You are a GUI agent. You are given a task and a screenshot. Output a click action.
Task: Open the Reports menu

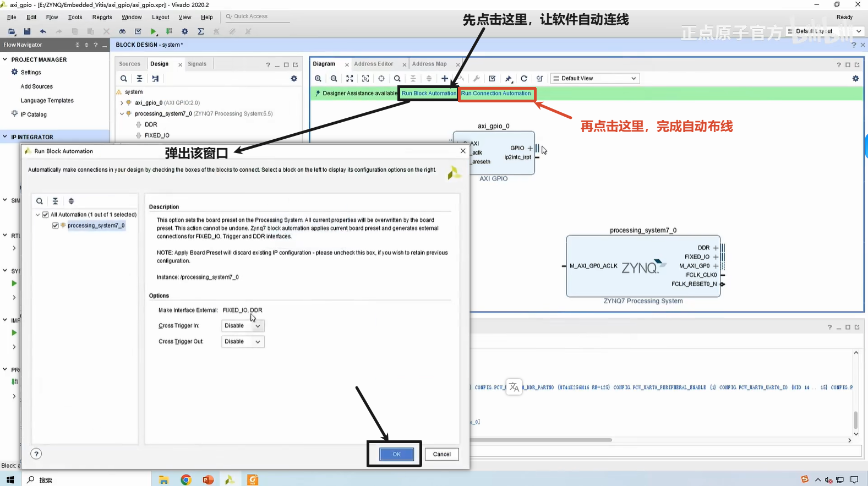tap(102, 17)
